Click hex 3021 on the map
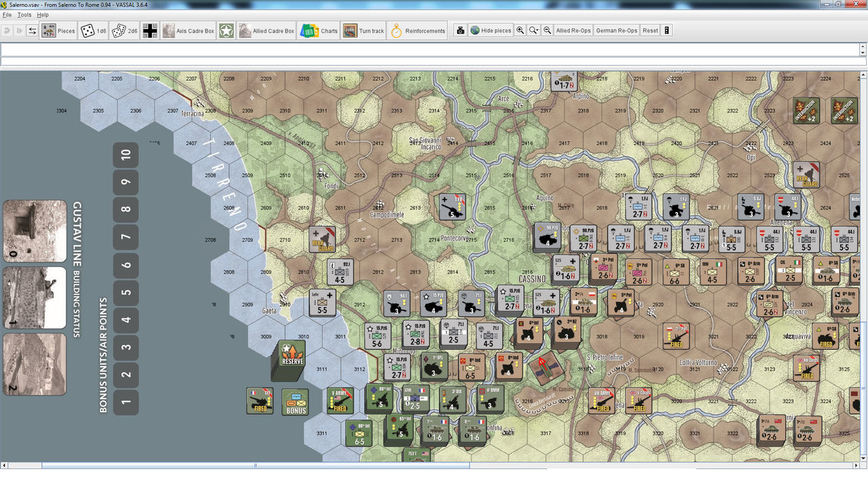This screenshot has height=488, width=868. pos(713,336)
